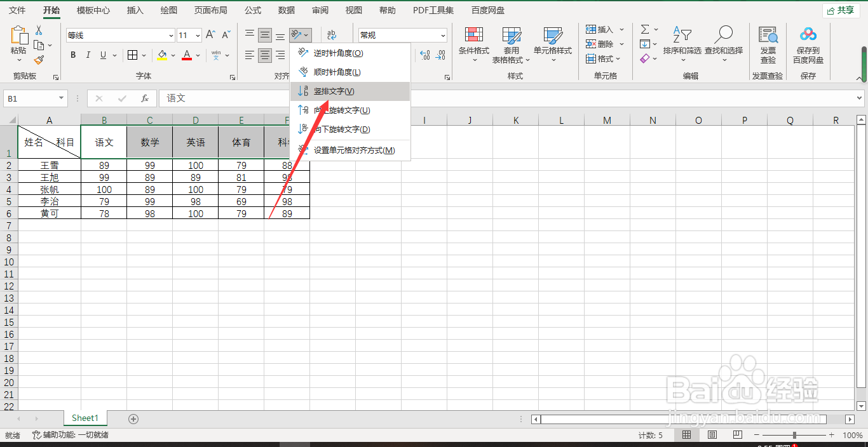This screenshot has width=868, height=447.
Task: Add a new sheet with plus icon
Action: coord(133,418)
